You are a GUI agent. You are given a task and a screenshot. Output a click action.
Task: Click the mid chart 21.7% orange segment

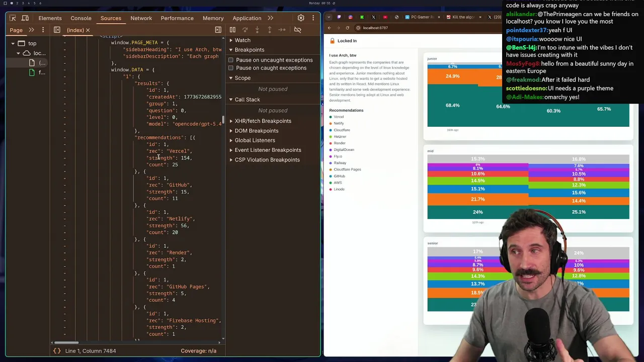click(477, 200)
